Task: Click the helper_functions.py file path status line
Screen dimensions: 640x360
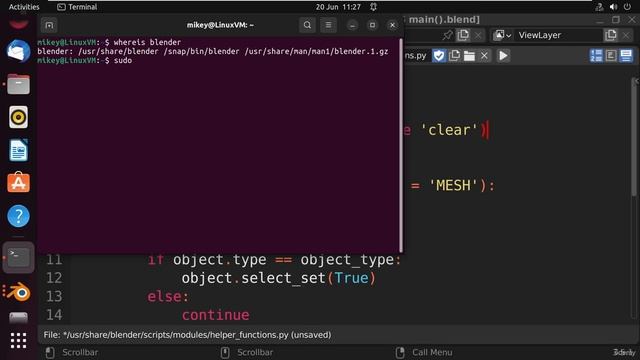Action: pos(187,335)
